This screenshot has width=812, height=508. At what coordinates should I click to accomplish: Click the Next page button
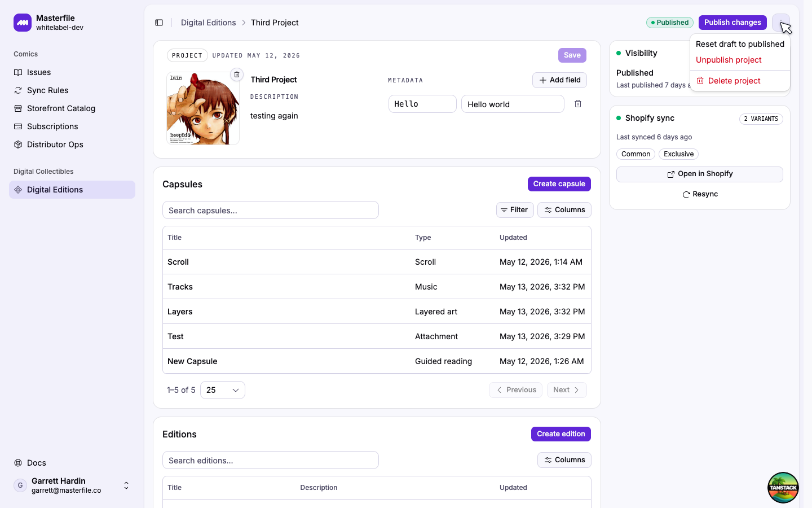[567, 390]
